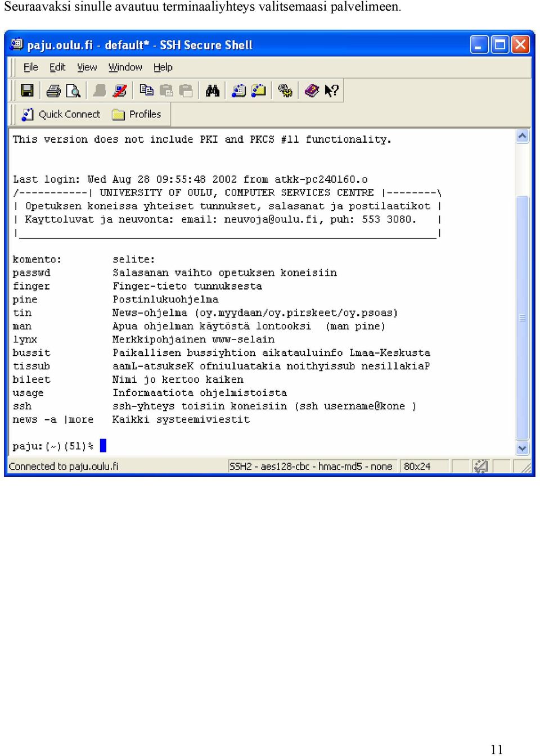This screenshot has height=756, width=540.
Task: Open Find with the binoculars icon
Action: point(213,90)
